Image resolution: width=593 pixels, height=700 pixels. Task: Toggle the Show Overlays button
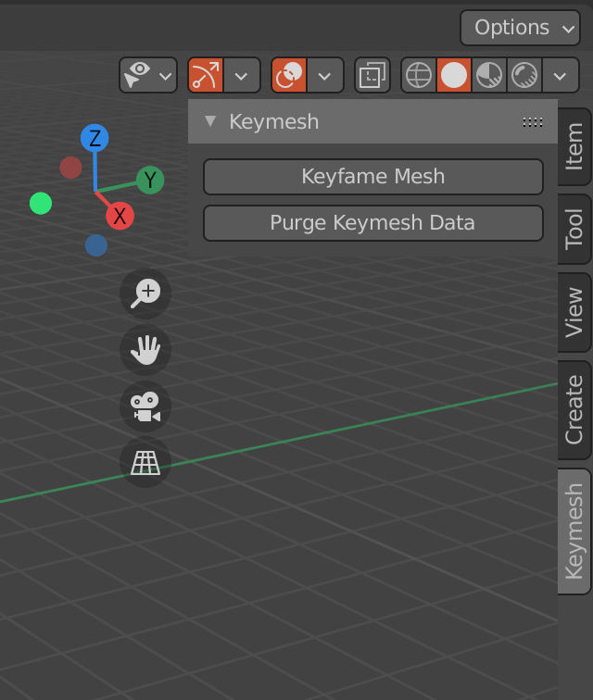pos(289,75)
